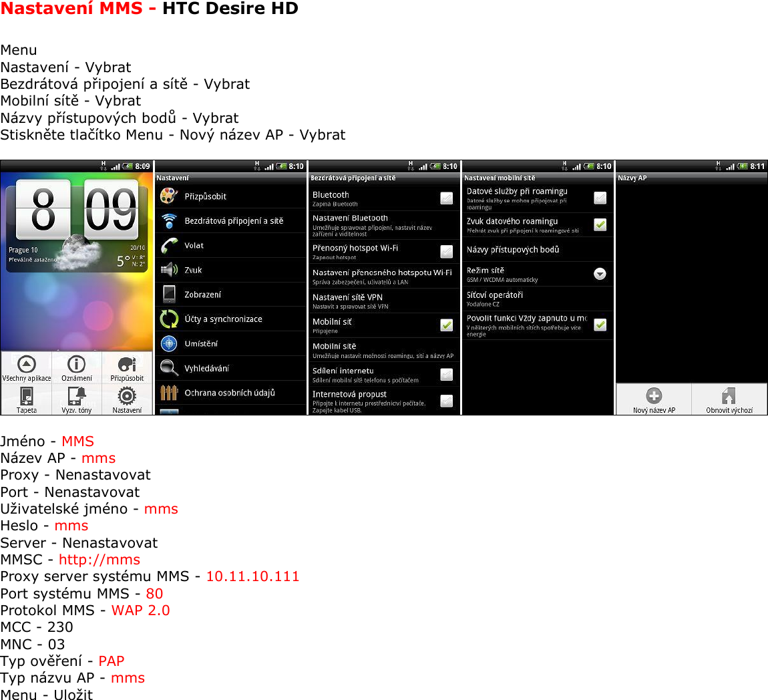Tap the palette icon next to Přizpůsobit

pyautogui.click(x=169, y=196)
